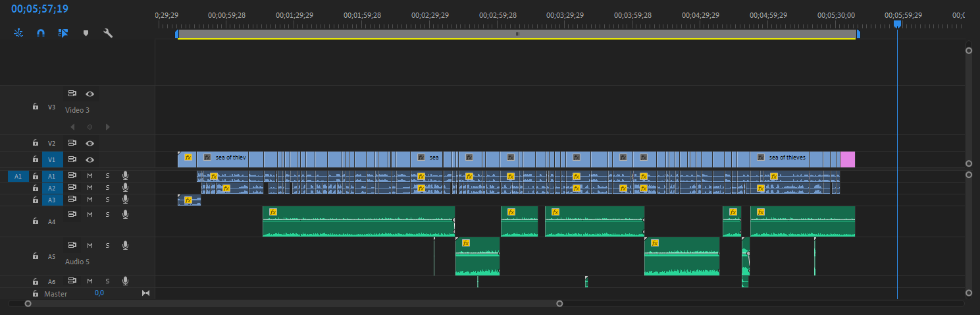Image resolution: width=980 pixels, height=315 pixels.
Task: Click the fx badge on the first V1 clip
Action: [x=188, y=158]
